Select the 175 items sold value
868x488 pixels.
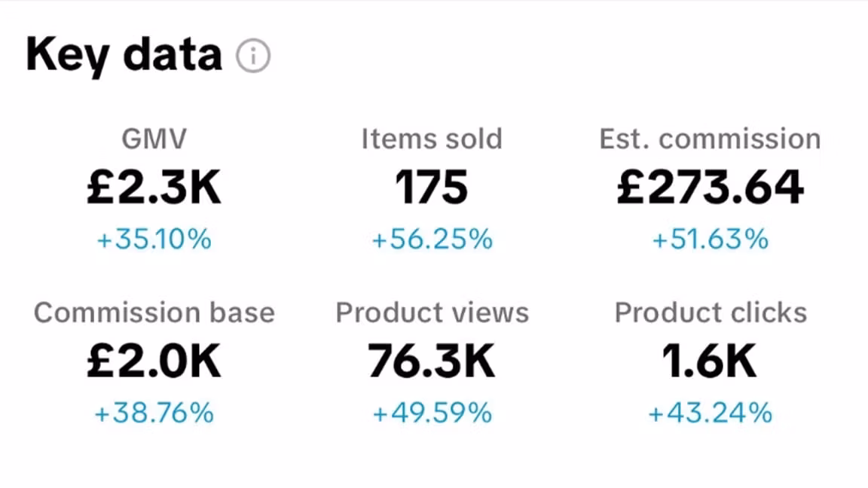pyautogui.click(x=432, y=188)
